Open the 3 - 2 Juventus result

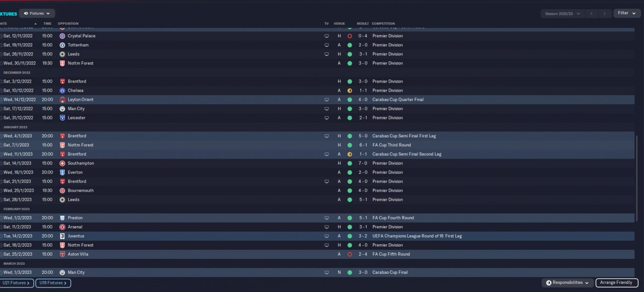363,236
